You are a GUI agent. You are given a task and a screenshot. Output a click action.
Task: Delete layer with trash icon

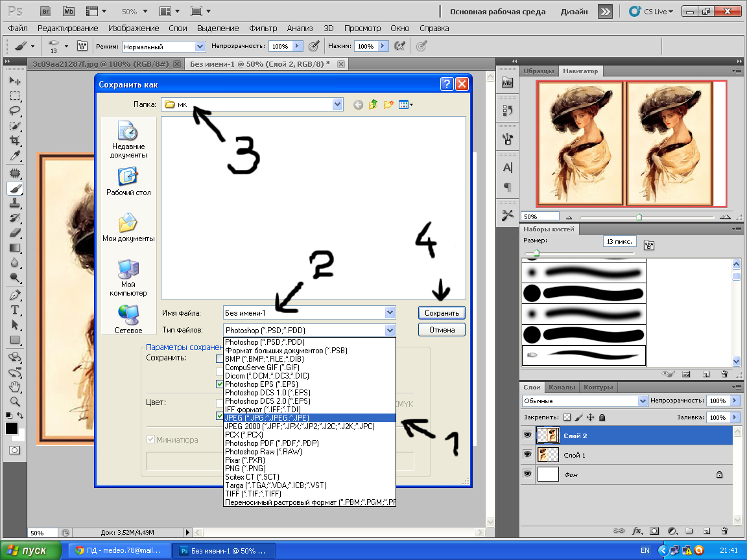[x=724, y=531]
